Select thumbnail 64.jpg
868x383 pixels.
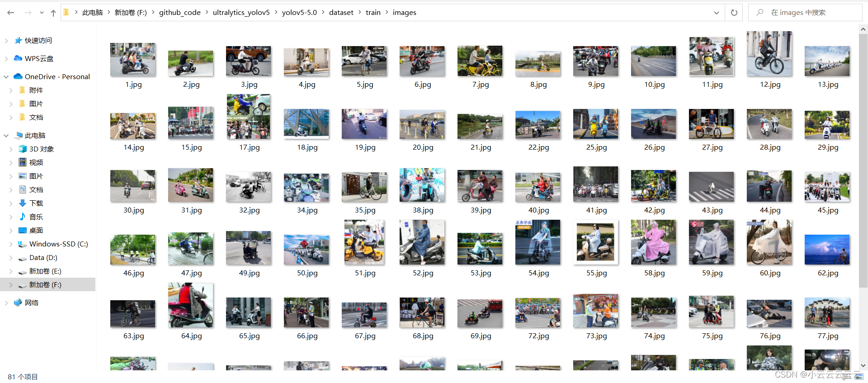[x=191, y=305]
